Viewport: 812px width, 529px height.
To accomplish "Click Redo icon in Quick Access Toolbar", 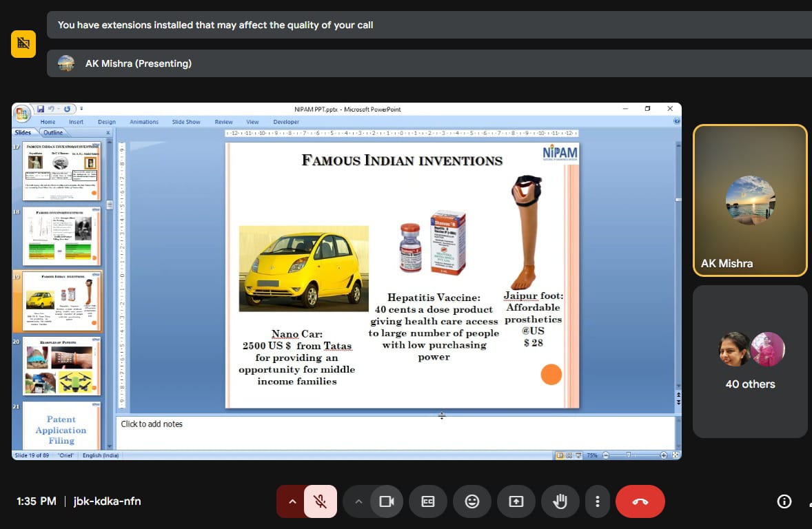I will (67, 109).
